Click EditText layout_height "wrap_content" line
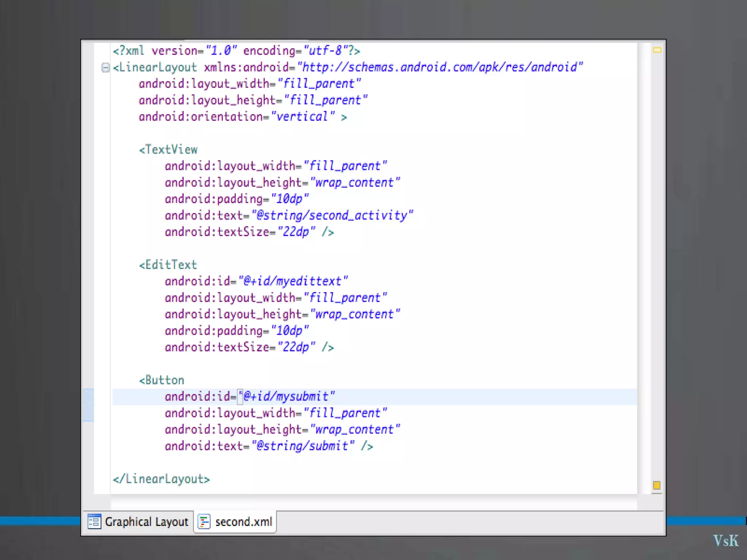This screenshot has width=747, height=560. point(282,314)
